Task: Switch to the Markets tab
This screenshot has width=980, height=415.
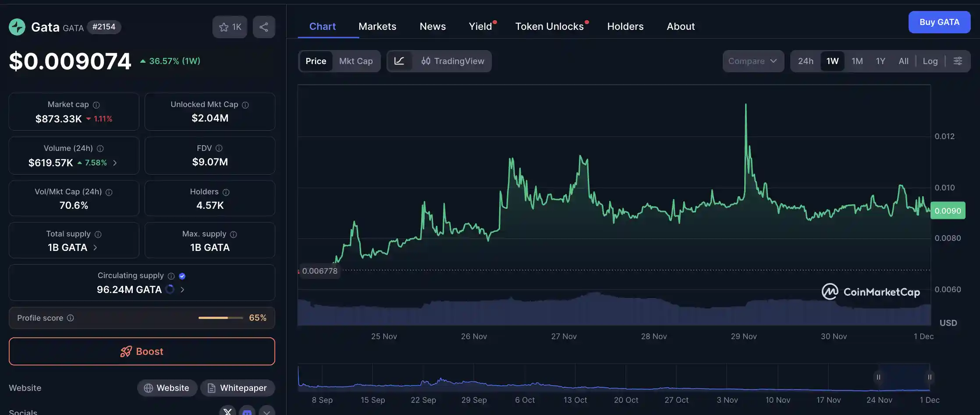Action: [x=377, y=26]
